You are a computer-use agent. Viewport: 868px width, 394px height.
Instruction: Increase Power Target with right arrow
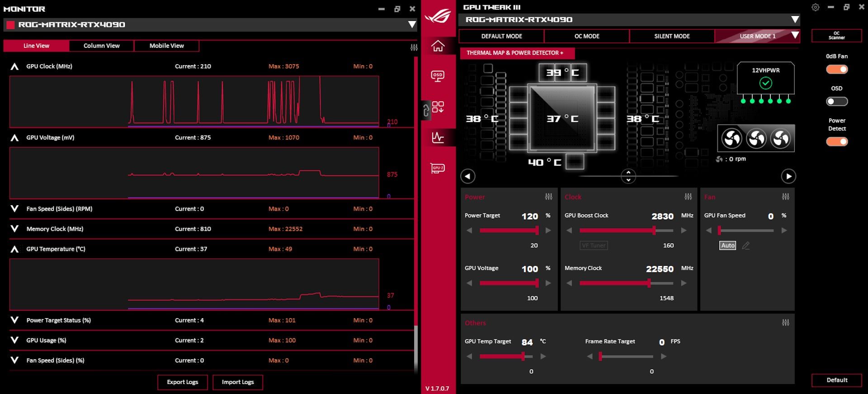548,230
